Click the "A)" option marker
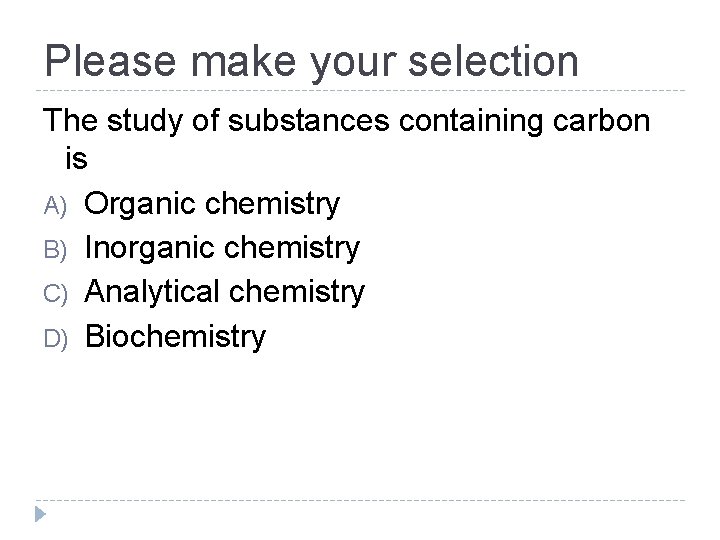The image size is (720, 540). click(54, 206)
